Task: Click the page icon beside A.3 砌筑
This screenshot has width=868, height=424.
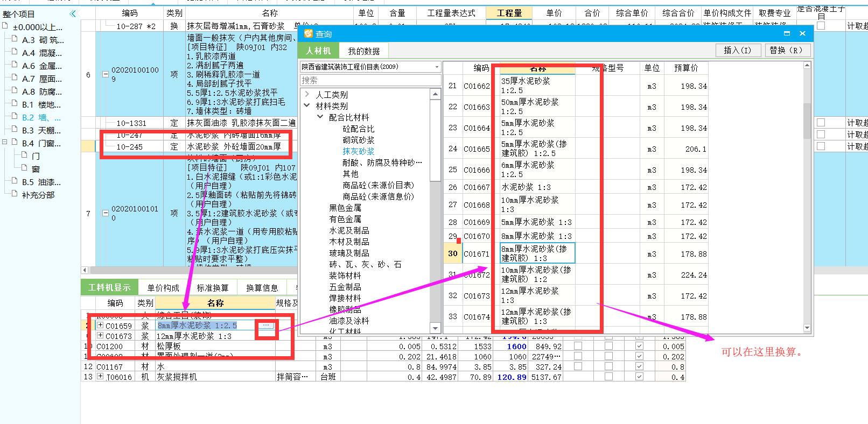Action: 15,39
